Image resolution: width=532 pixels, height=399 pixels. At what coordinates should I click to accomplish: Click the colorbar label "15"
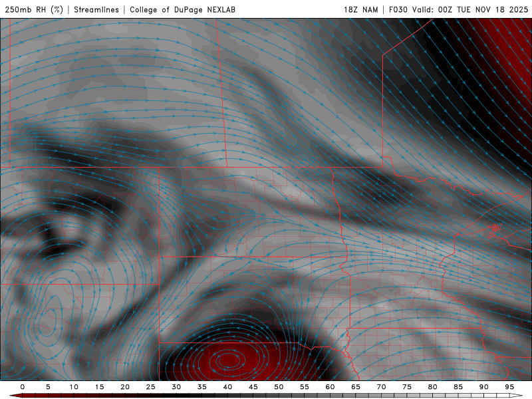pos(99,387)
